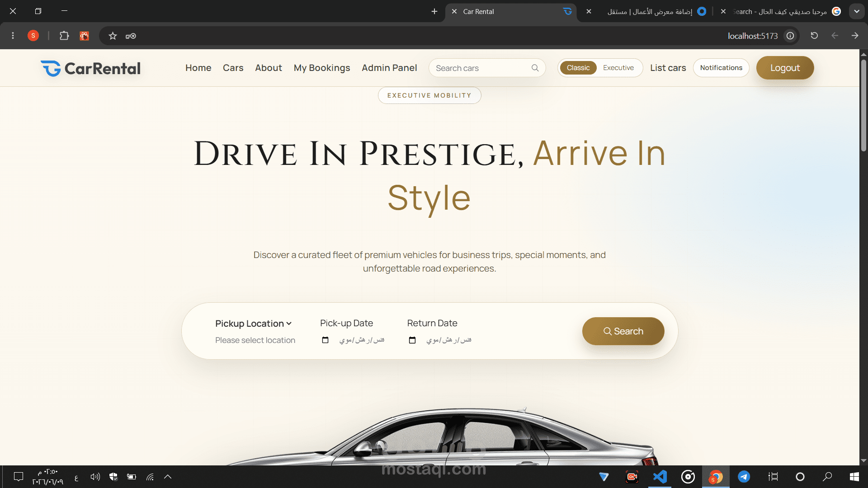Click the screen recorder icon in the taskbar
Viewport: 868px width, 488px height.
coord(632,477)
